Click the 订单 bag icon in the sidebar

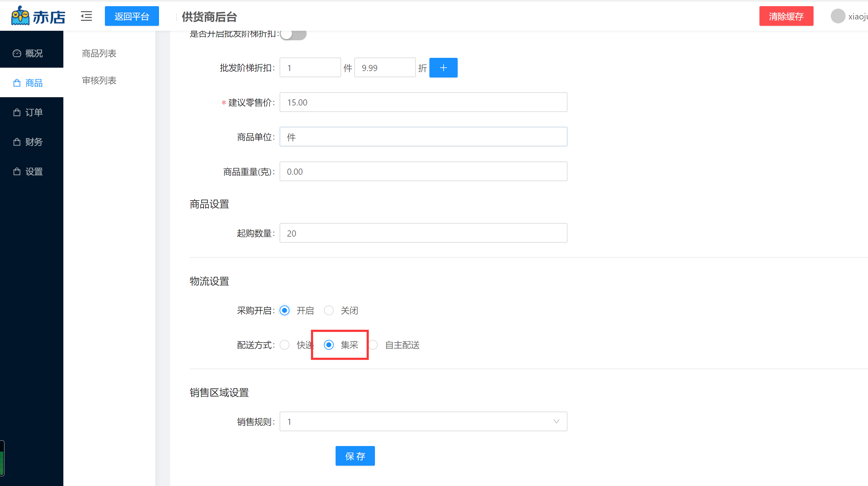pos(17,112)
